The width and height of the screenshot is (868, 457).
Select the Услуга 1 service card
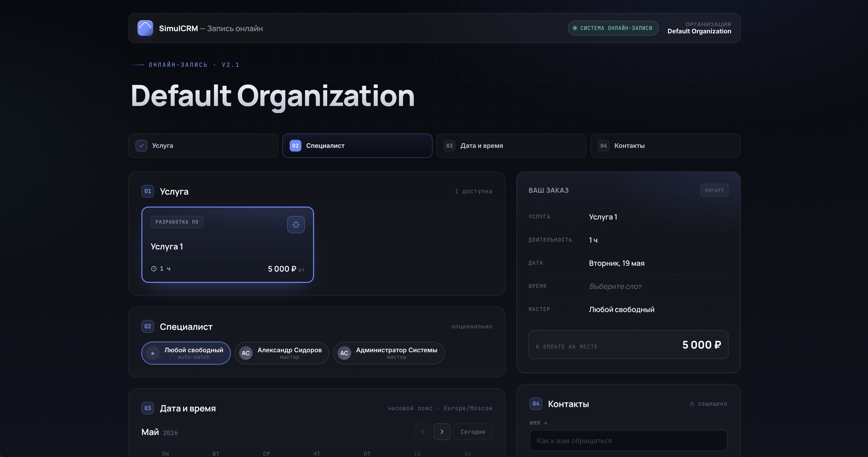(228, 245)
